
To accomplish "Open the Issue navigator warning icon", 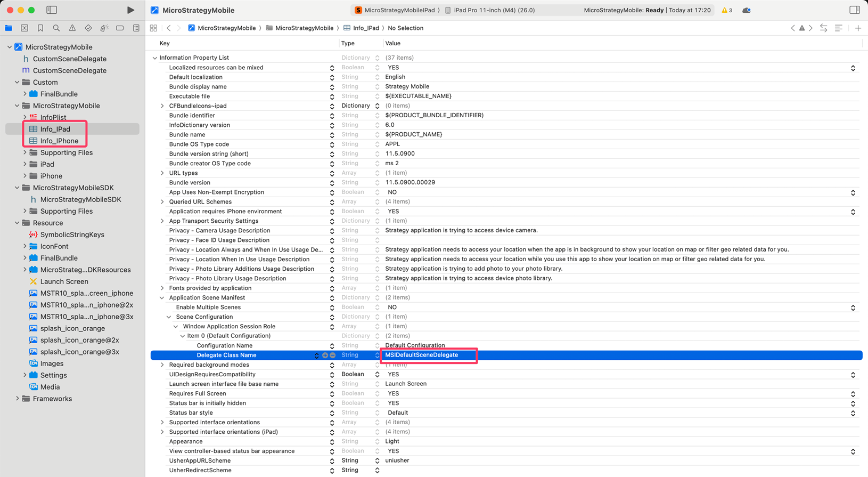I will (x=72, y=28).
